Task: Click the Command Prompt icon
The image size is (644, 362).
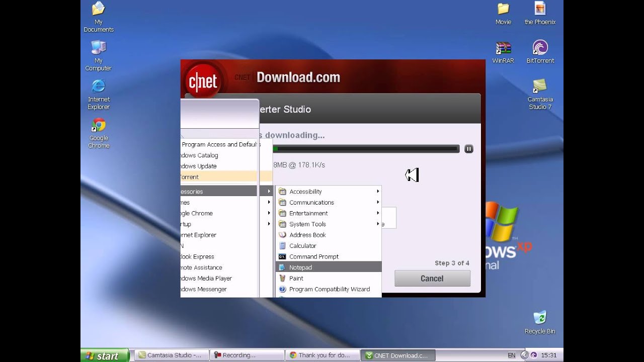Action: (x=282, y=256)
